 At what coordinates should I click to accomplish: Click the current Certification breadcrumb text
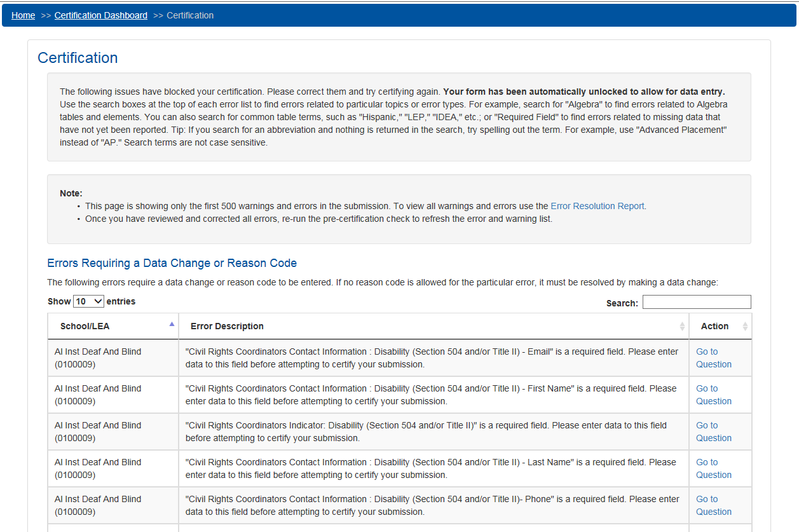190,15
